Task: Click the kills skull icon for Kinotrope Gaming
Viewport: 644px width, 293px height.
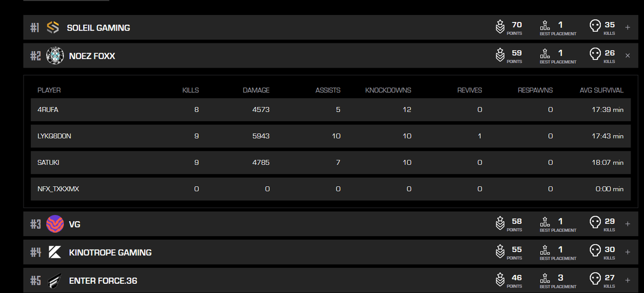Action: pos(595,251)
